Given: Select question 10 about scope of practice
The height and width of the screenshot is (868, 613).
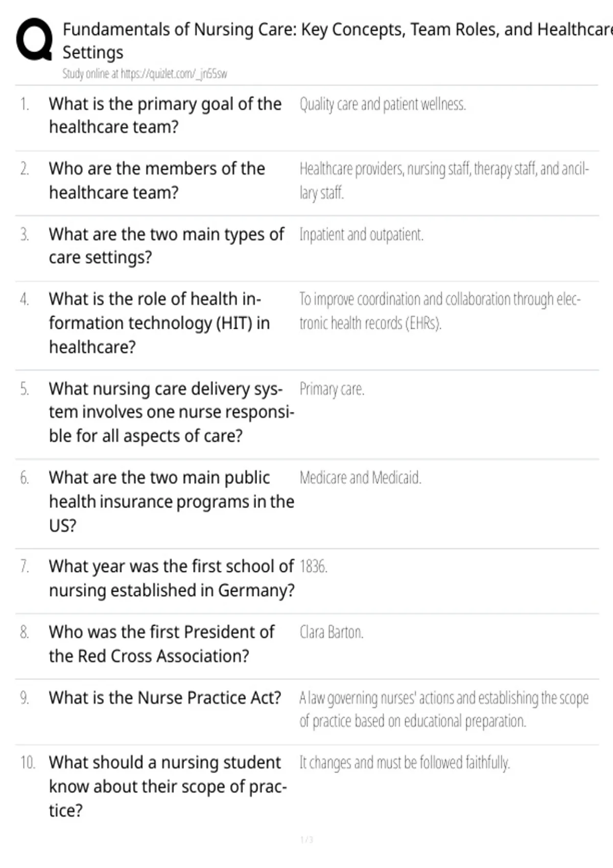Looking at the screenshot, I should pos(168,786).
